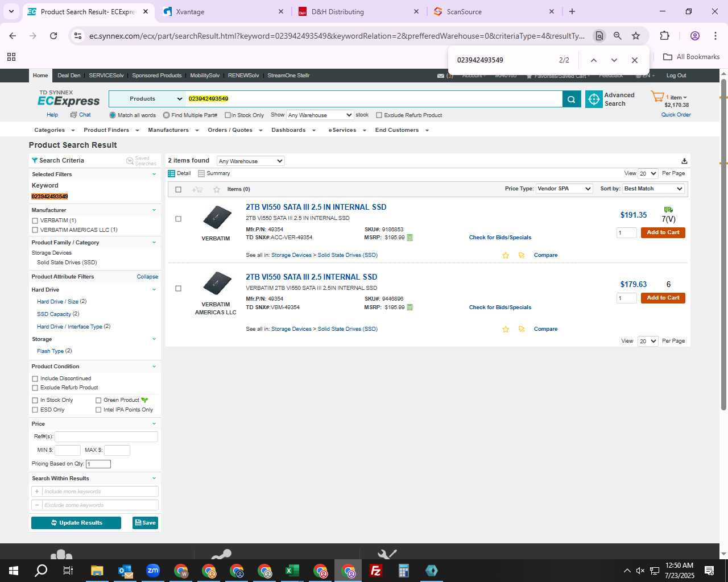Check ESD Only filter

coord(35,410)
